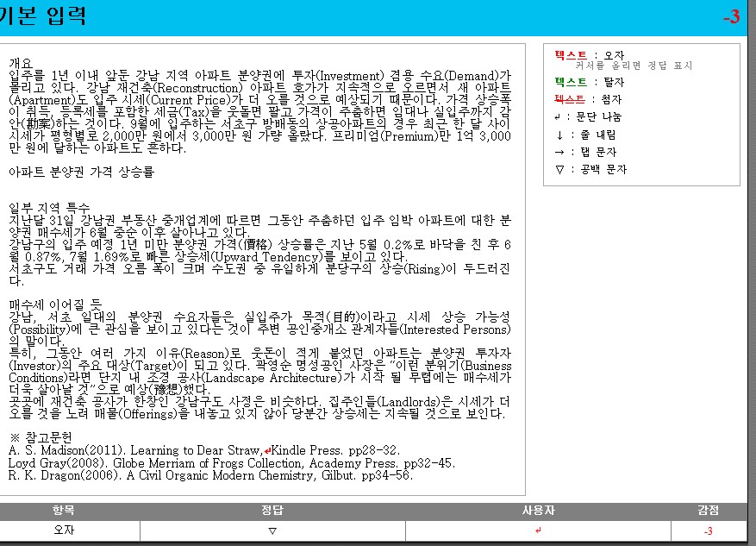Click the 기본 입력 header title
The image size is (756, 546).
42,17
